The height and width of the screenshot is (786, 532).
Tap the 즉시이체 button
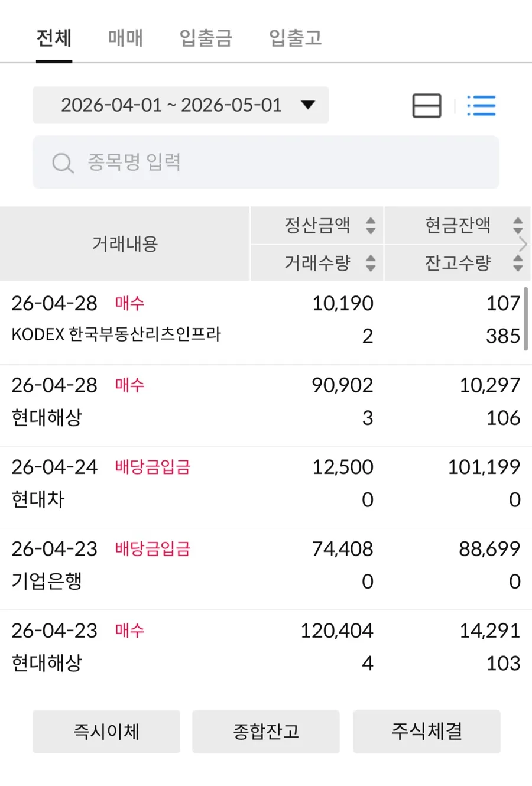(x=106, y=732)
